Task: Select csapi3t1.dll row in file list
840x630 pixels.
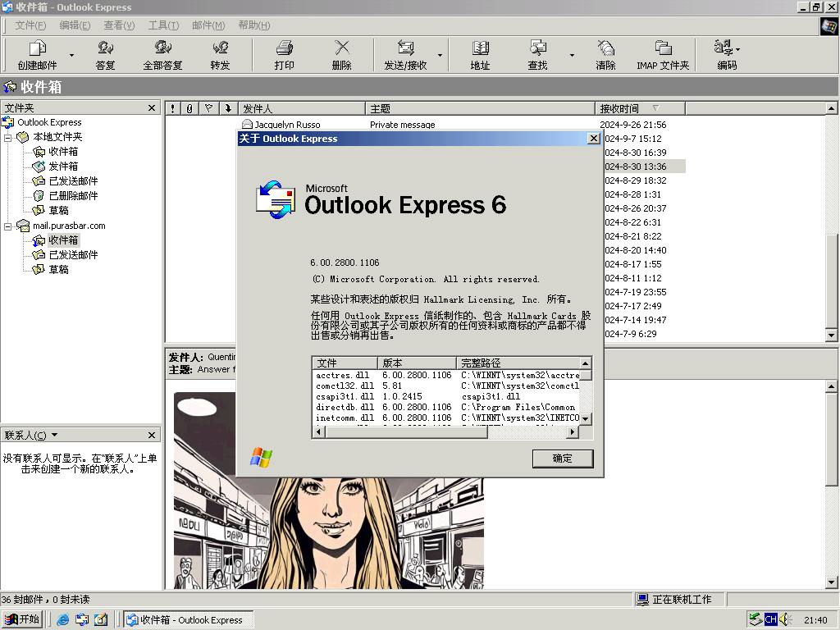Action: (446, 397)
